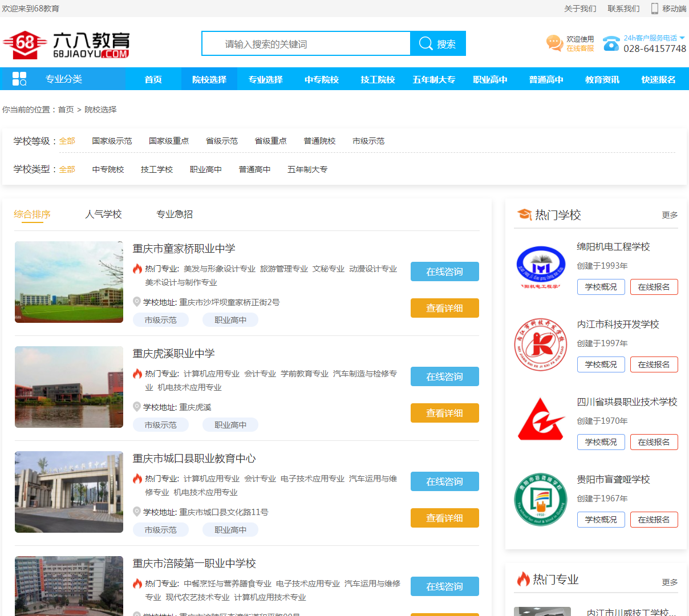689x616 pixels.
Task: Open 五年制大专 navigation item
Action: (434, 79)
